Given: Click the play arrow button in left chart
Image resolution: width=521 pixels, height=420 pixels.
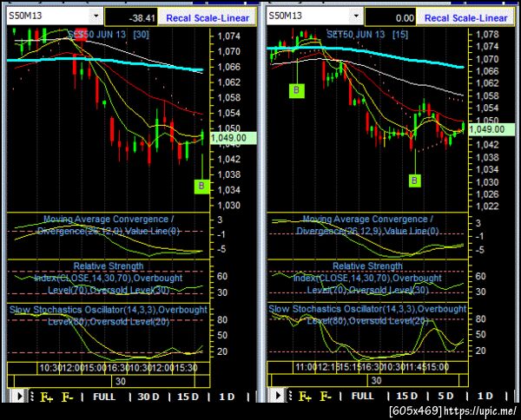Looking at the screenshot, I should tap(19, 396).
